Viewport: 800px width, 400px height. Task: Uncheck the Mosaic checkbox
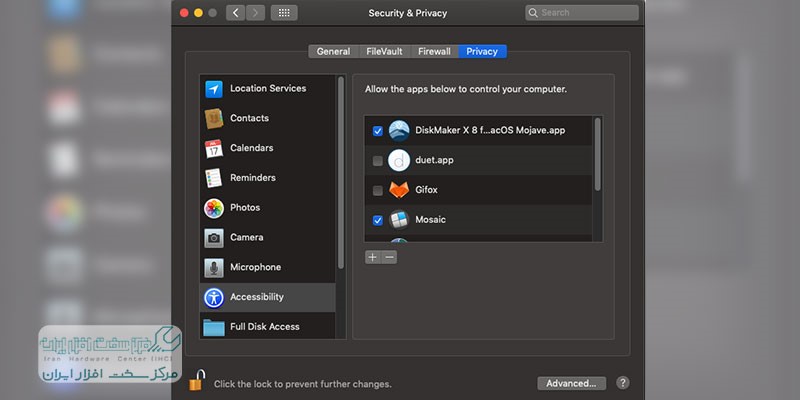pyautogui.click(x=378, y=220)
